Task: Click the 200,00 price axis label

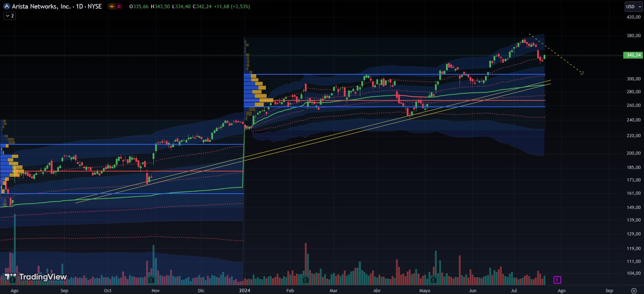Action: [634, 153]
